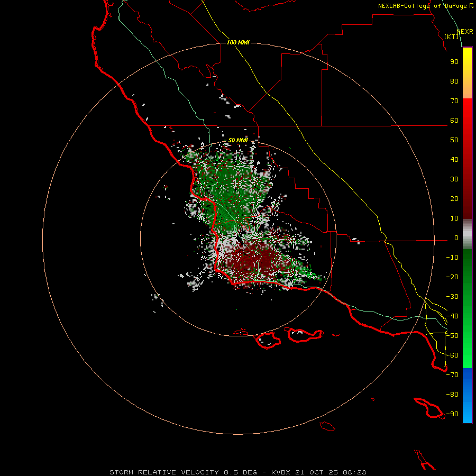Click the positive 50 knot scale value
This screenshot has width=476, height=476.
[x=454, y=140]
